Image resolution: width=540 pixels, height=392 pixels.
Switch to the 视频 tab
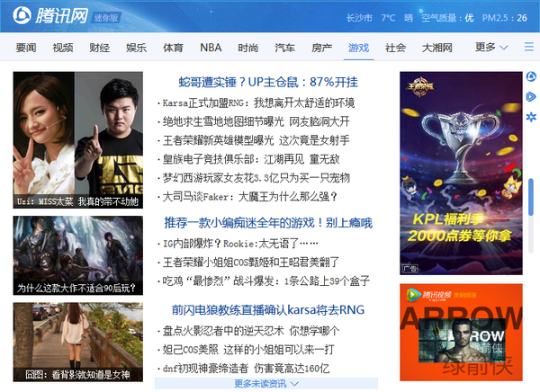(63, 48)
